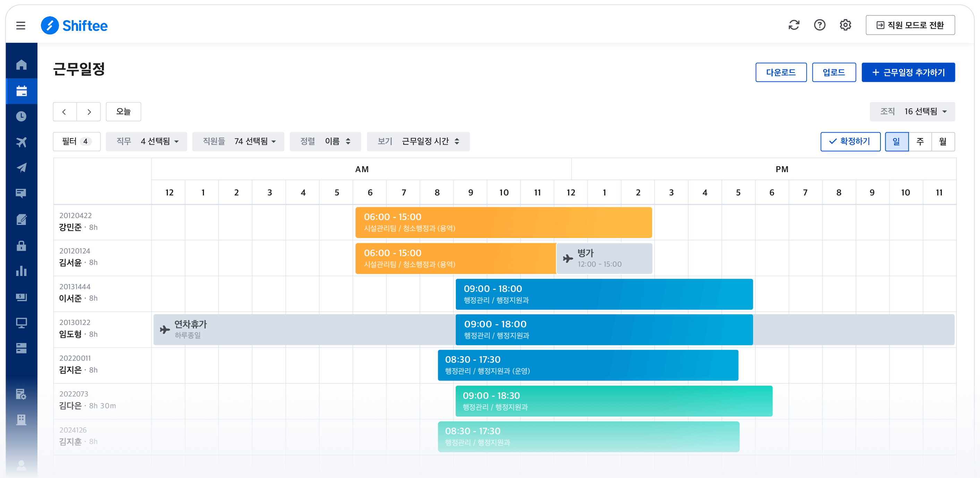Expand the 직무 4 선택됨 dropdown

tap(146, 142)
